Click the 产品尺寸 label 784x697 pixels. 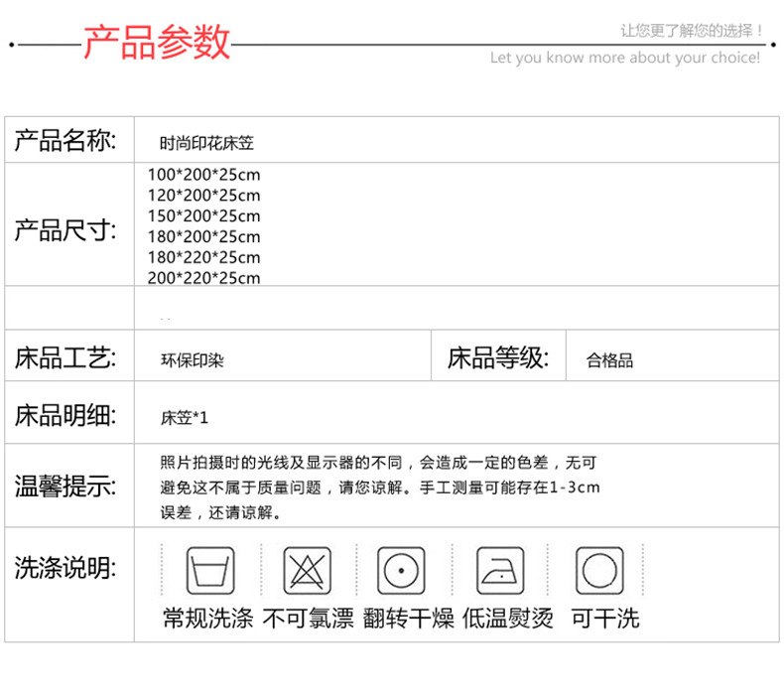pos(65,230)
